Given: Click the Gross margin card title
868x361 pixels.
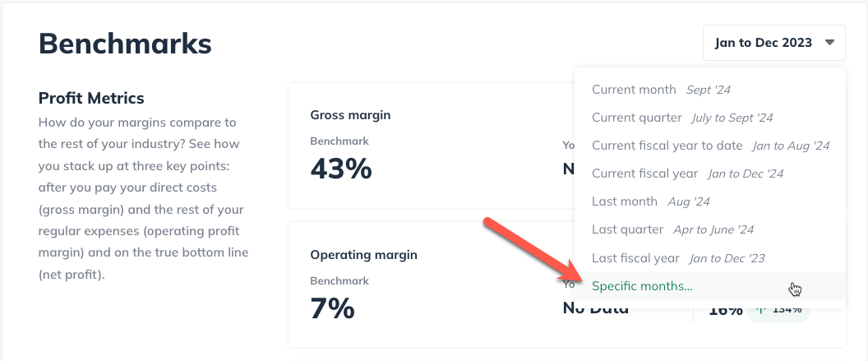Looking at the screenshot, I should [x=350, y=115].
